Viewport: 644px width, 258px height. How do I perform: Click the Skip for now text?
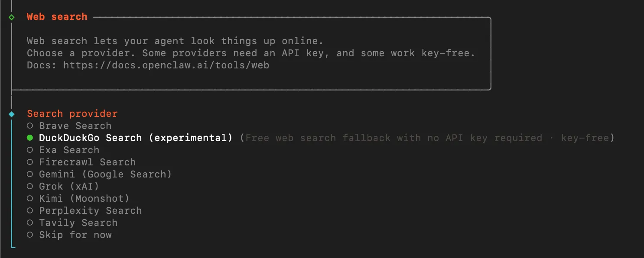(x=75, y=235)
